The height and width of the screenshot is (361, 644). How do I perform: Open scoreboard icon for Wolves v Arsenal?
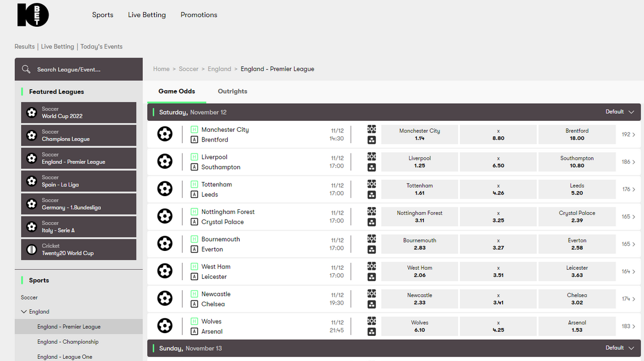pyautogui.click(x=372, y=321)
